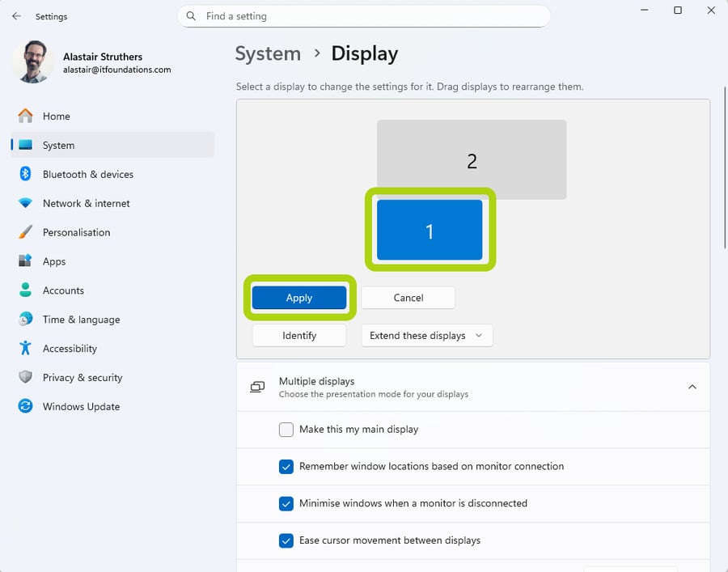Click the Identify button
The width and height of the screenshot is (728, 572).
tap(298, 335)
